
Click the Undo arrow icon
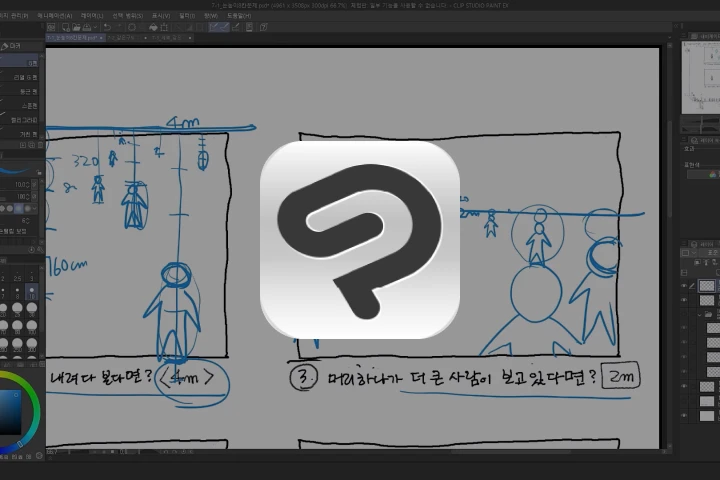click(x=107, y=28)
